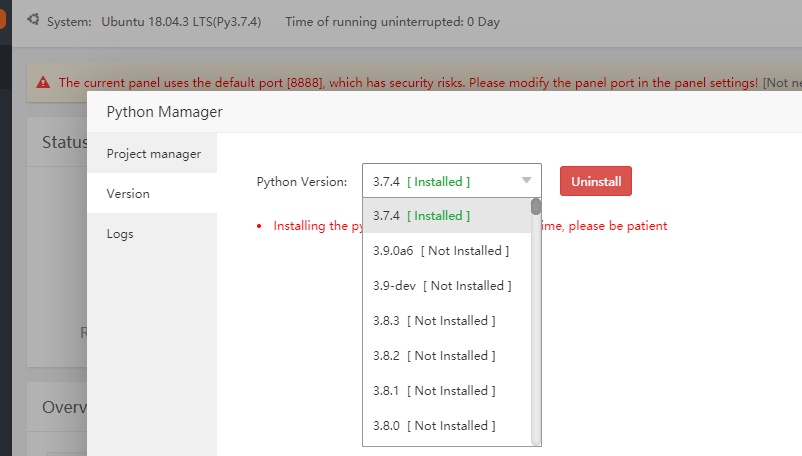Image resolution: width=802 pixels, height=456 pixels.
Task: Click the Ubuntu 18.04.3 LTS system text
Action: [181, 21]
